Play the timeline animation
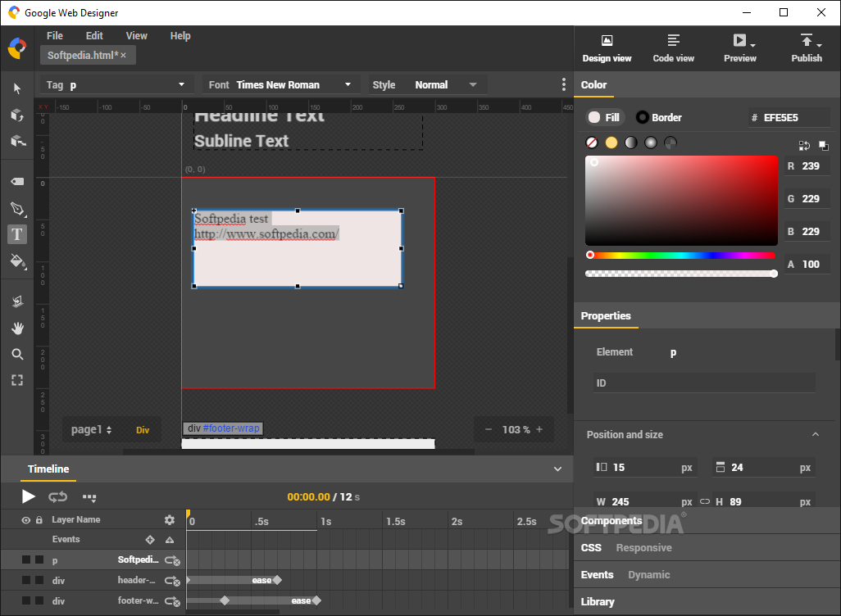841x616 pixels. pos(28,497)
